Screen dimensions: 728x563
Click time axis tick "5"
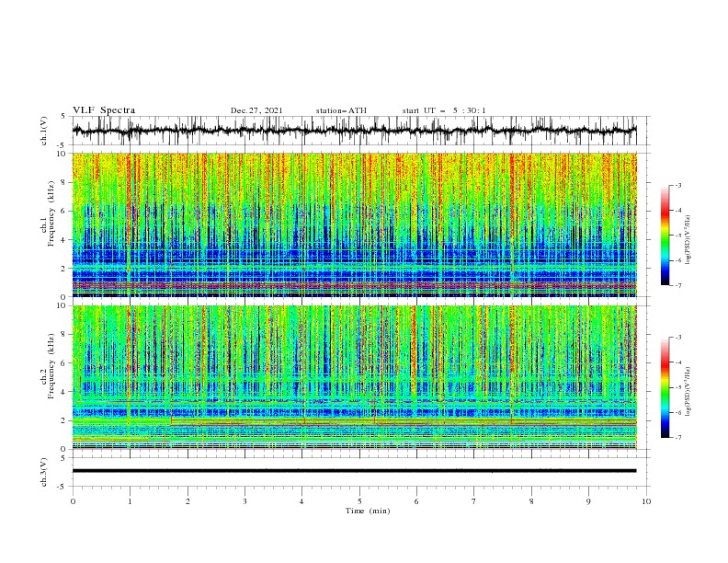pyautogui.click(x=359, y=501)
